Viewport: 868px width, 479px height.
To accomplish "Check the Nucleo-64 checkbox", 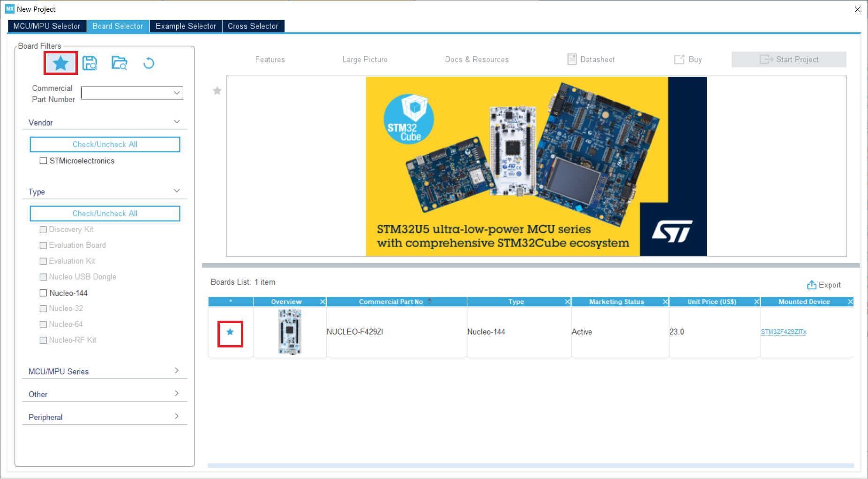I will pyautogui.click(x=43, y=324).
